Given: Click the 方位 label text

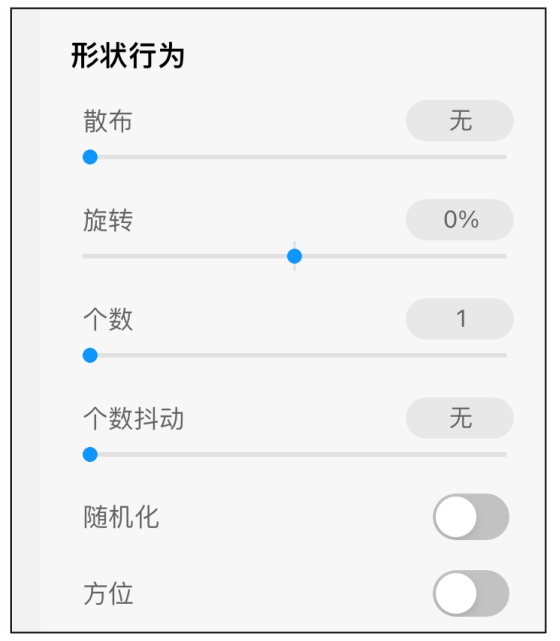Looking at the screenshot, I should 108,594.
